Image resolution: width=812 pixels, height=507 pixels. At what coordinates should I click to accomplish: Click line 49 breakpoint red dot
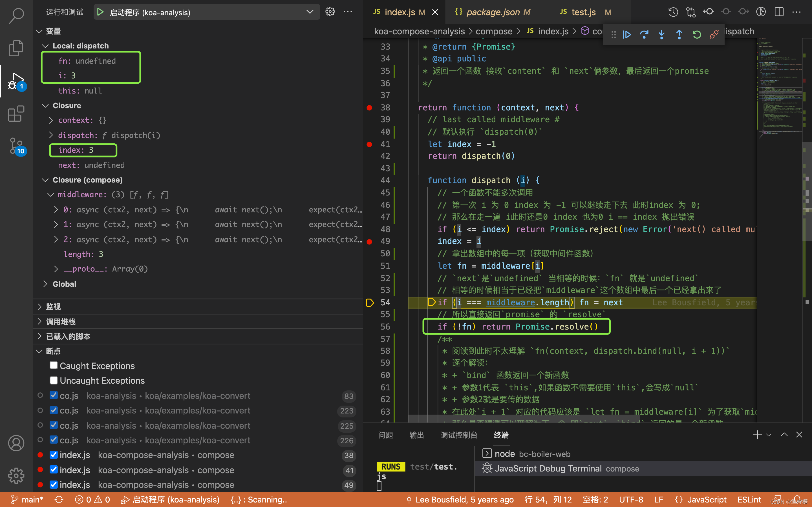pyautogui.click(x=369, y=241)
